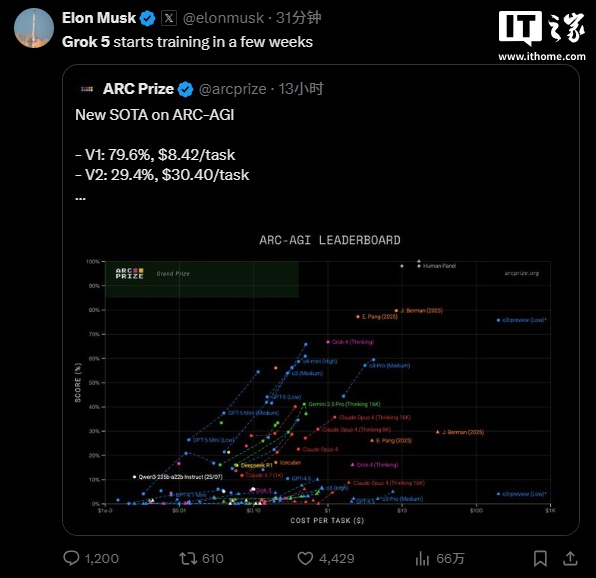Open the @arcprize handle link
Image resolution: width=596 pixels, height=578 pixels.
[232, 89]
